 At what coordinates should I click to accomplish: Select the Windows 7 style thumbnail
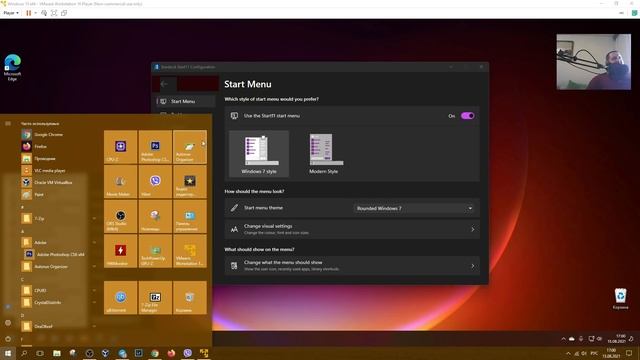[x=259, y=154]
